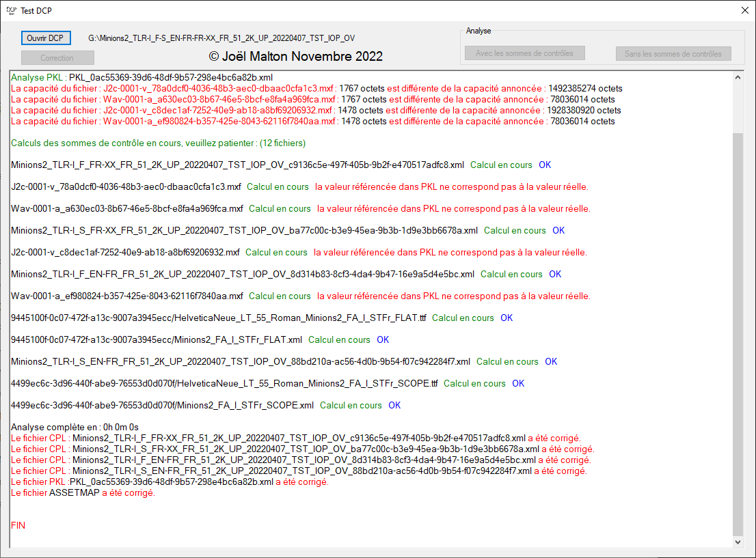Screen dimensions: 756x558
Task: Click the Test DCP title bar icon
Action: pos(11,10)
